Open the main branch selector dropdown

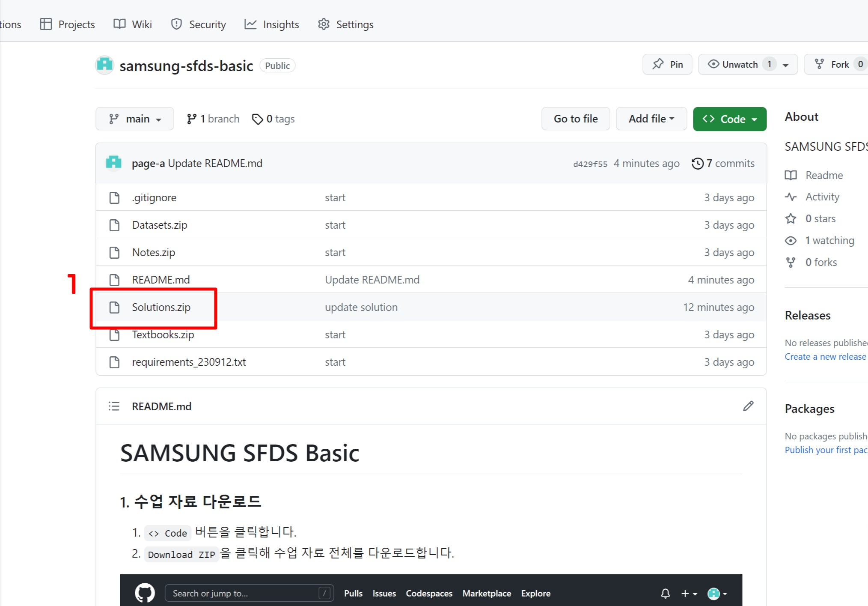pos(135,119)
